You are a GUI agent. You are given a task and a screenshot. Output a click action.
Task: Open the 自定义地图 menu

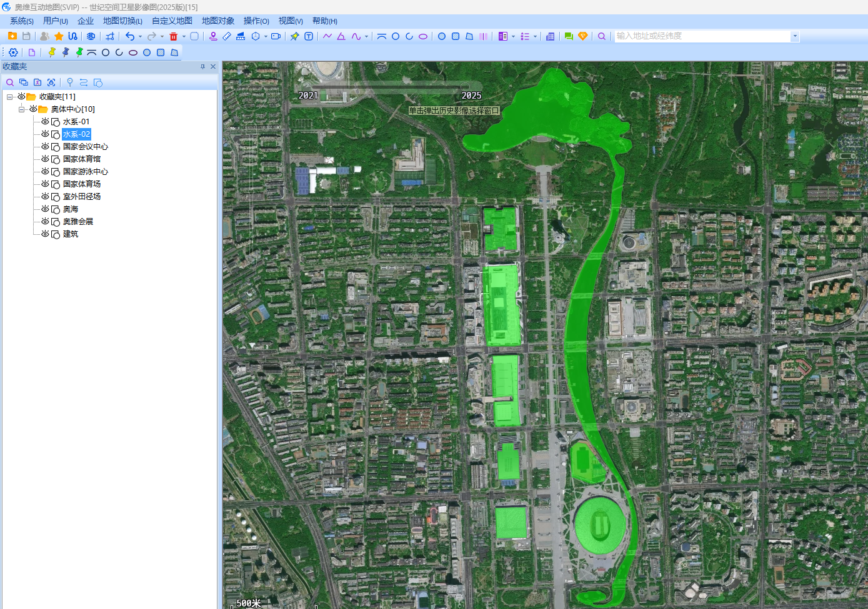[x=172, y=21]
